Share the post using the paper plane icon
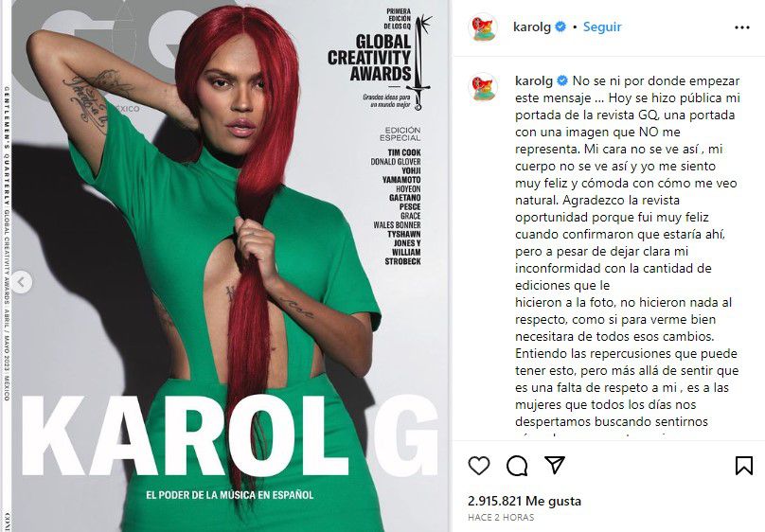 point(555,465)
